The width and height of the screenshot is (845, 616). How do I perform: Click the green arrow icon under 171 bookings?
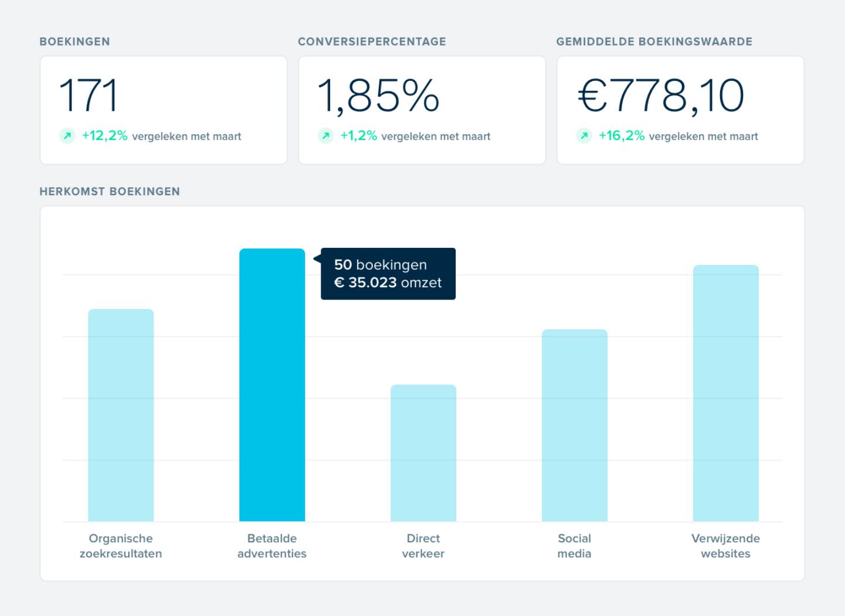tap(67, 137)
